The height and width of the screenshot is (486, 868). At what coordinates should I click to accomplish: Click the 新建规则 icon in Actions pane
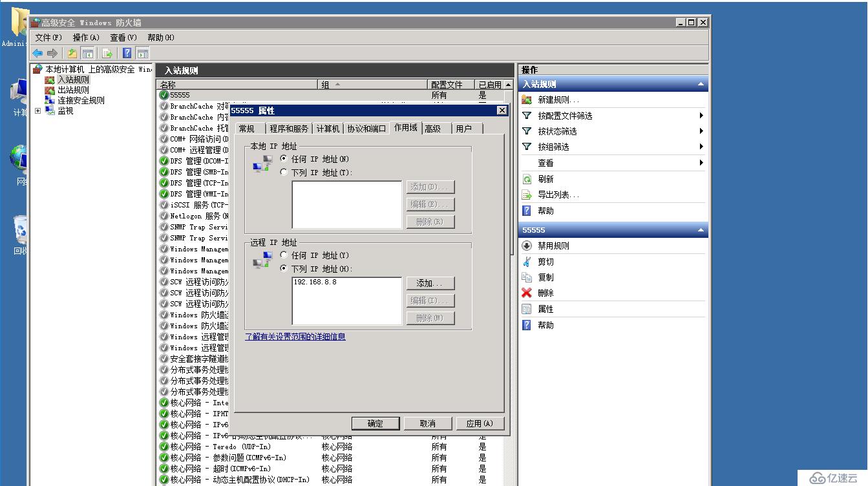(527, 100)
